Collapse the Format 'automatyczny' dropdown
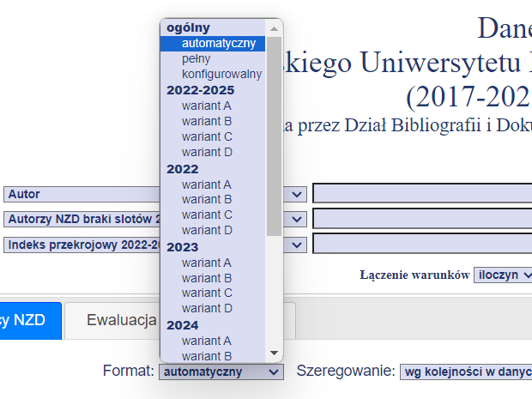This screenshot has height=399, width=532. point(221,372)
